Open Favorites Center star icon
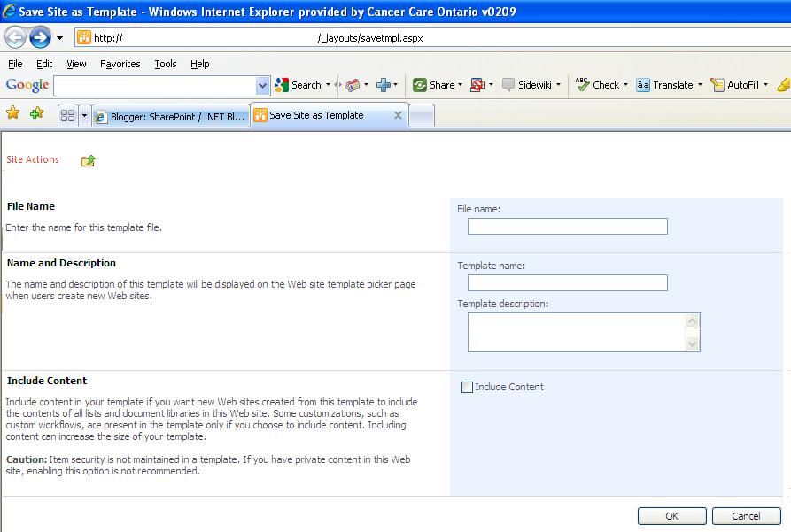Image resolution: width=791 pixels, height=532 pixels. click(13, 113)
